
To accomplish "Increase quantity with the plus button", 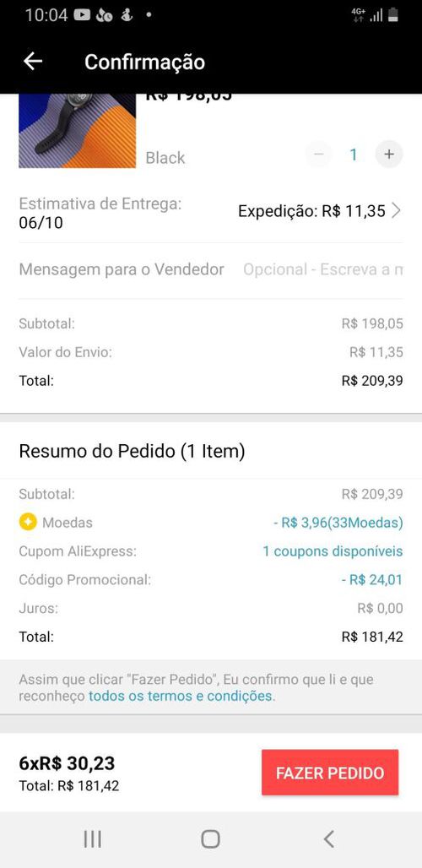I will coord(389,155).
